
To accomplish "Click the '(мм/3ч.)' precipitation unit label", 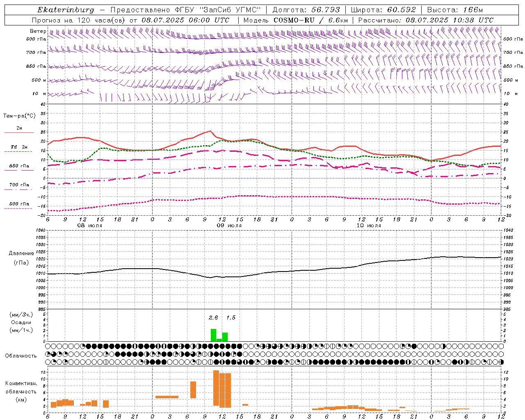I will coord(21,315).
